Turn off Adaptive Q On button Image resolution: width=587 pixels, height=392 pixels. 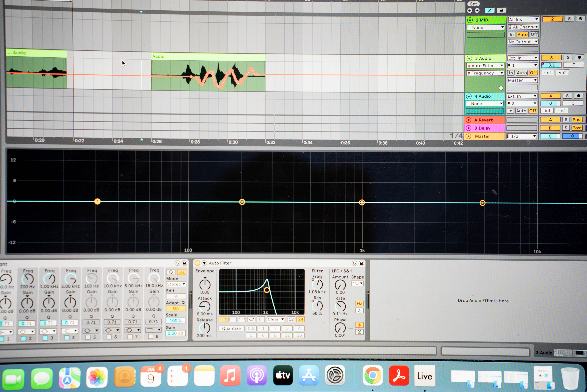coord(176,309)
